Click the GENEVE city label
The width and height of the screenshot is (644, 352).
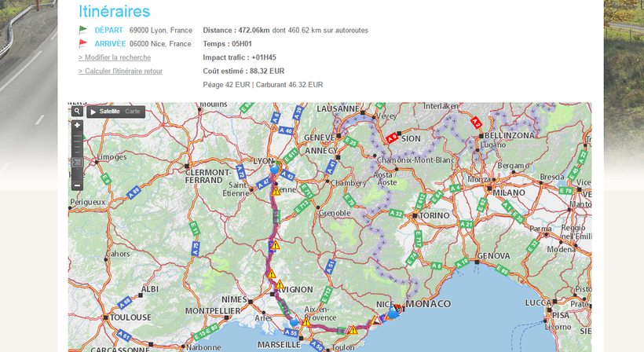tap(320, 137)
